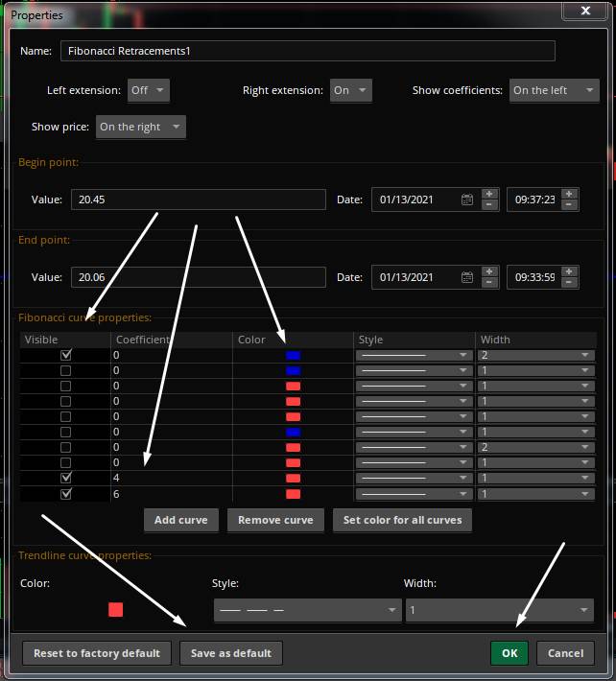The width and height of the screenshot is (616, 681).
Task: Open the End point date calendar picker
Action: click(x=467, y=278)
